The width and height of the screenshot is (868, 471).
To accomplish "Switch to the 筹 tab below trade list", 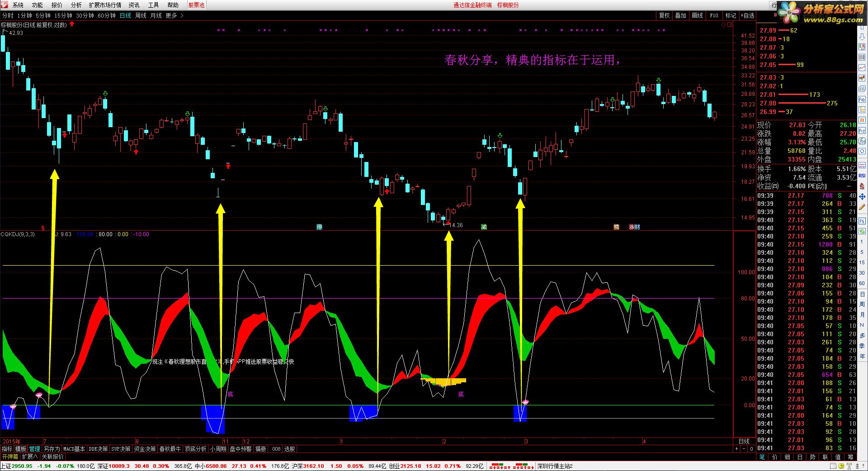I will pyautogui.click(x=850, y=457).
